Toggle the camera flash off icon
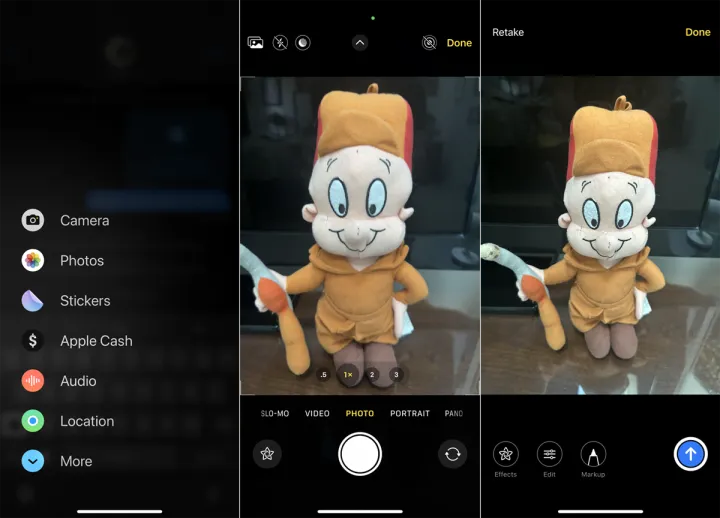This screenshot has width=720, height=518. point(280,43)
